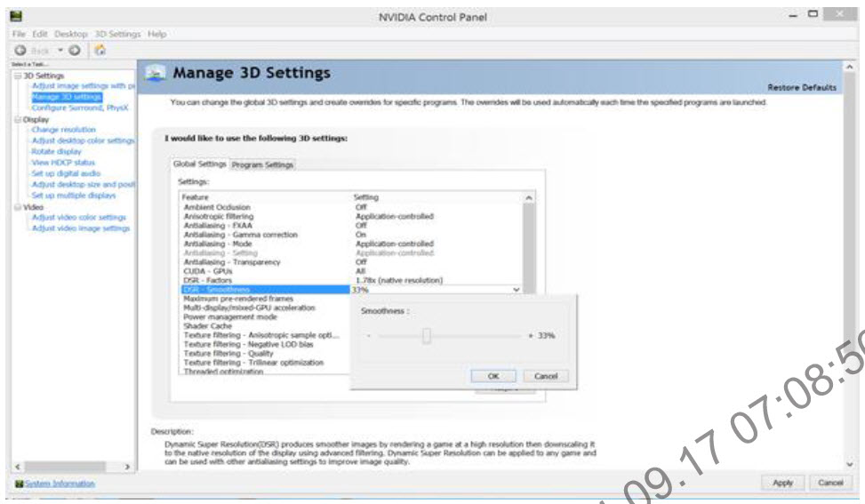
Task: Open Set up multiple displays
Action: point(74,196)
